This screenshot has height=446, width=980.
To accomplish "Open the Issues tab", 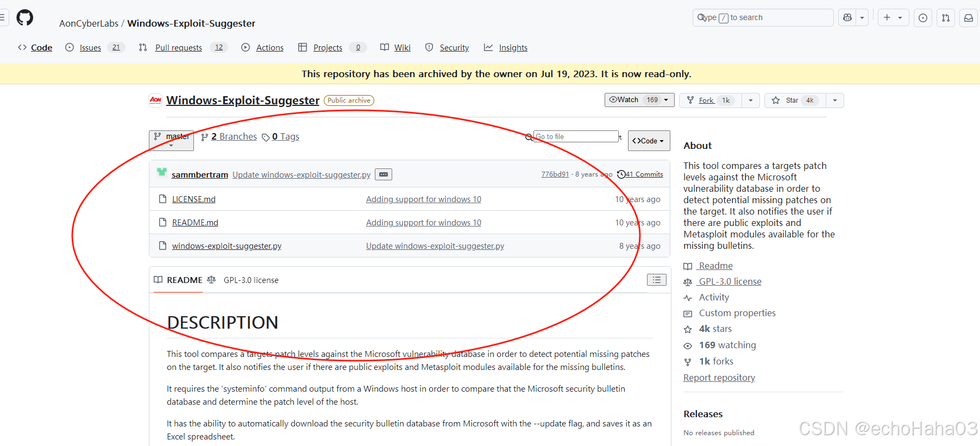I will pos(95,48).
